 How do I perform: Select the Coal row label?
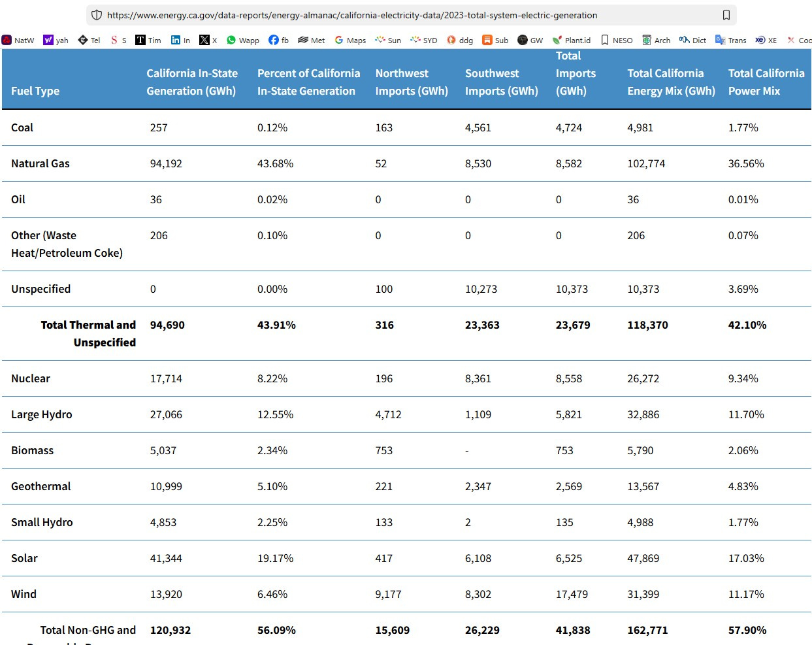click(x=22, y=127)
